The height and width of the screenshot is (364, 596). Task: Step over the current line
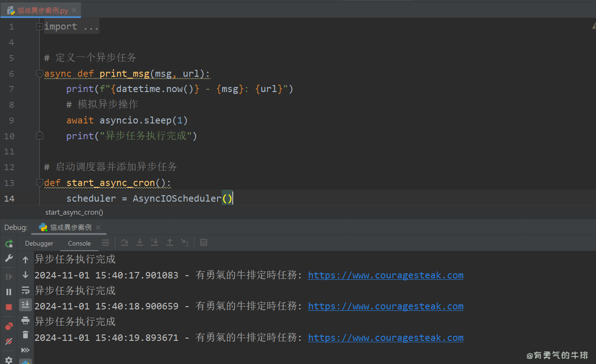click(x=124, y=242)
